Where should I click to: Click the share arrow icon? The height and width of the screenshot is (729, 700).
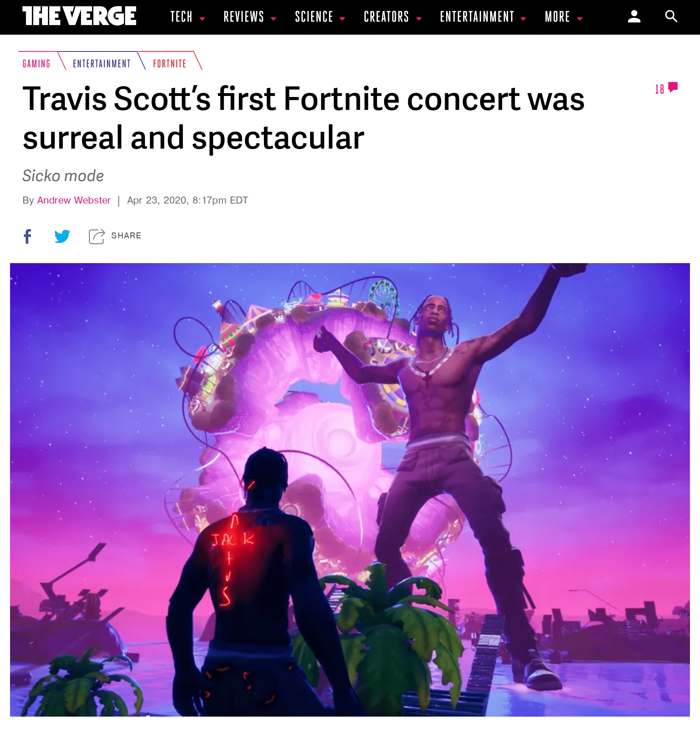pyautogui.click(x=97, y=236)
